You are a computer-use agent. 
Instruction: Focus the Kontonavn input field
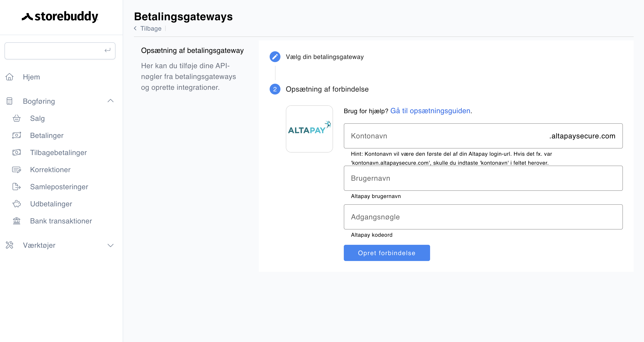(445, 136)
